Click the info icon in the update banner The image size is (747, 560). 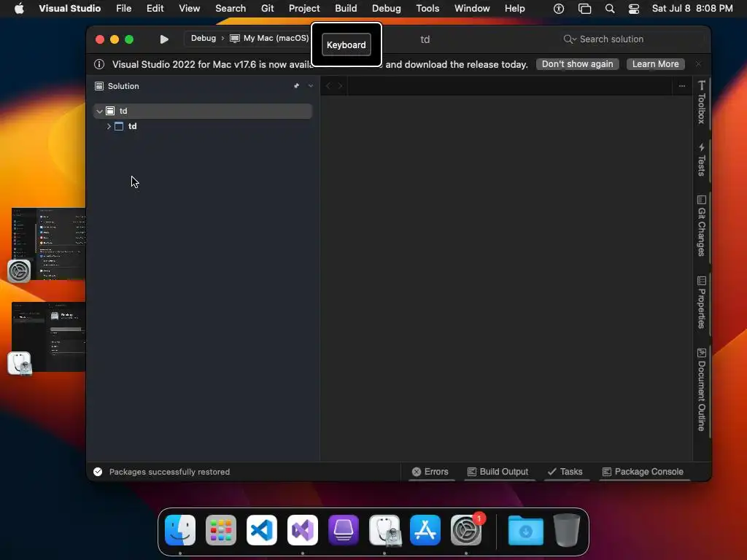[x=99, y=64]
